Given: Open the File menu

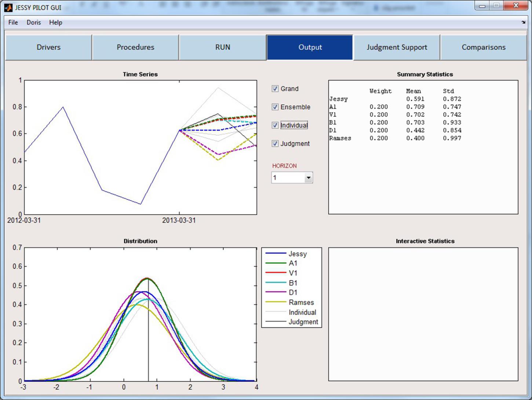Looking at the screenshot, I should point(13,22).
